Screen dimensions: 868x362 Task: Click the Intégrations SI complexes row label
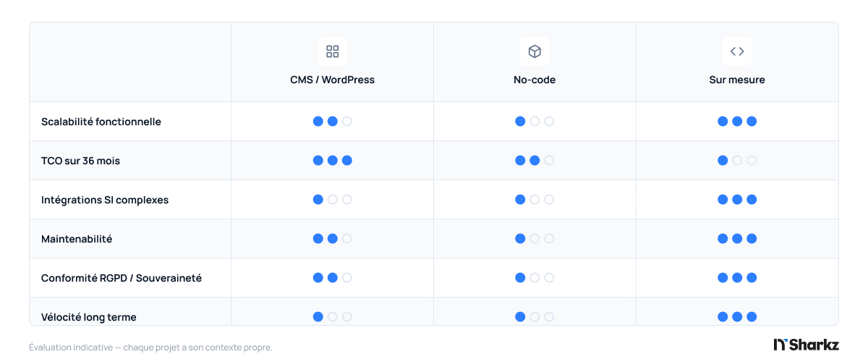pos(105,200)
